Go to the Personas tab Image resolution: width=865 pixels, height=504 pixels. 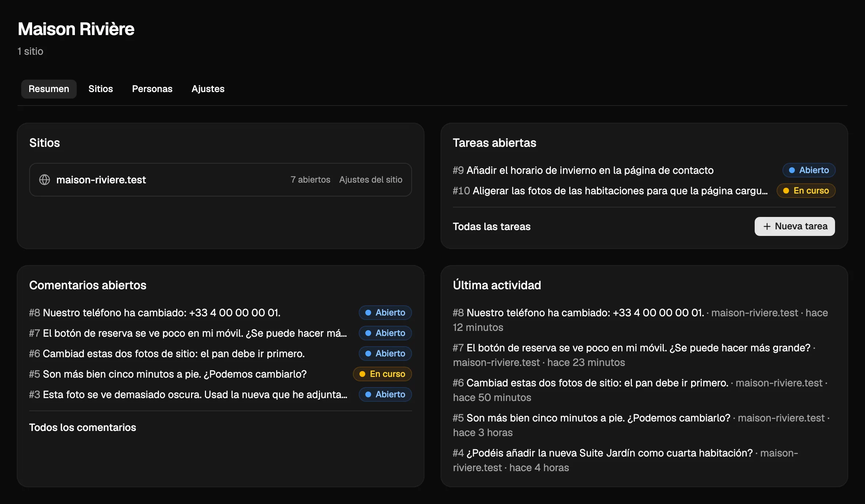point(152,89)
